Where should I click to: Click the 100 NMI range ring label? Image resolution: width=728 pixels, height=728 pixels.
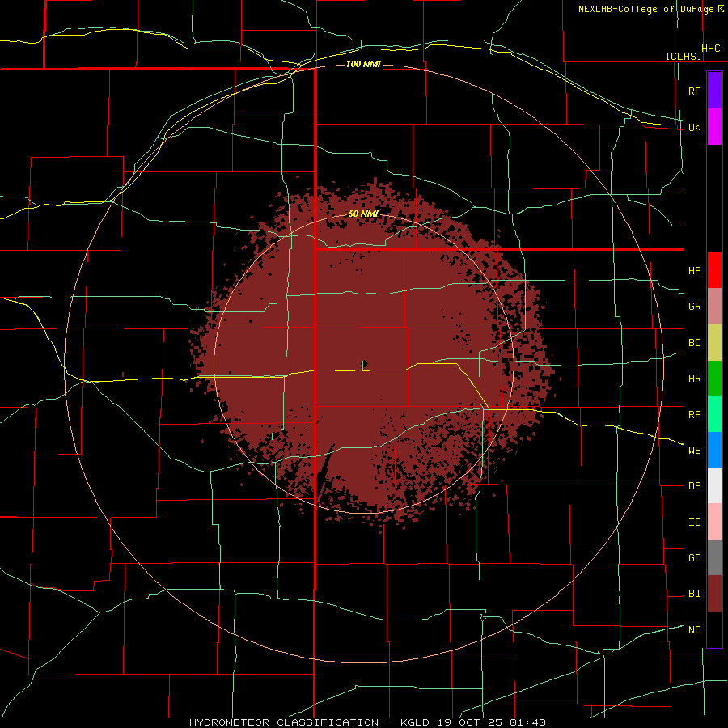(363, 64)
